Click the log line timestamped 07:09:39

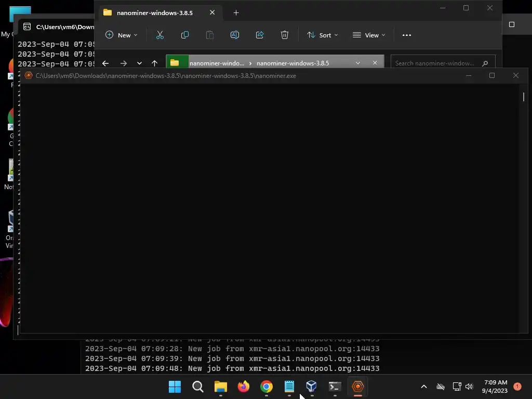tap(232, 358)
